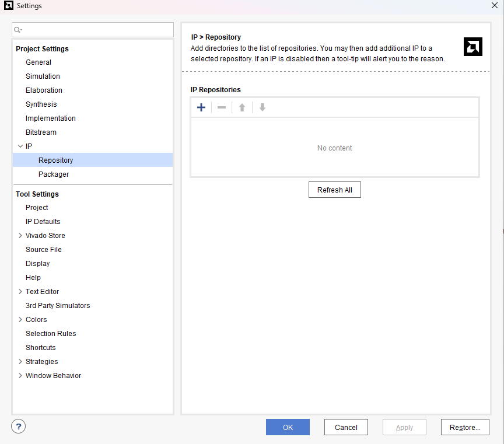Focus the settings search input field
Viewport: 504px width, 444px height.
point(93,30)
